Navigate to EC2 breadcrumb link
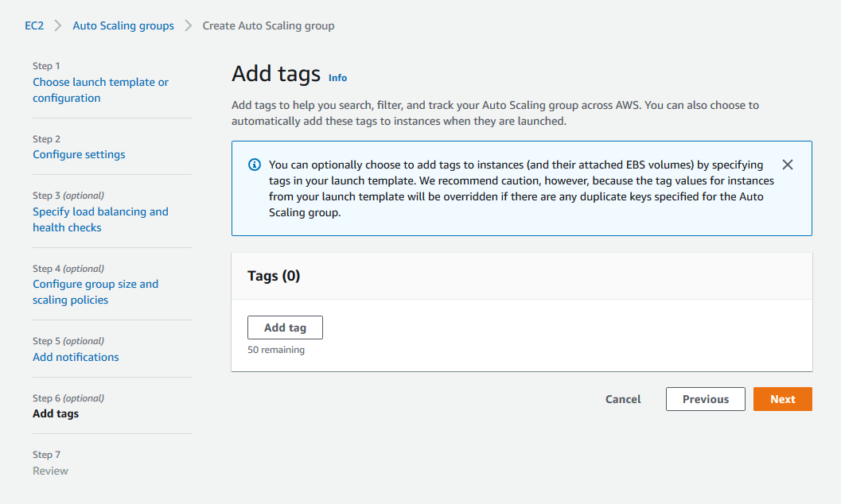 click(34, 25)
